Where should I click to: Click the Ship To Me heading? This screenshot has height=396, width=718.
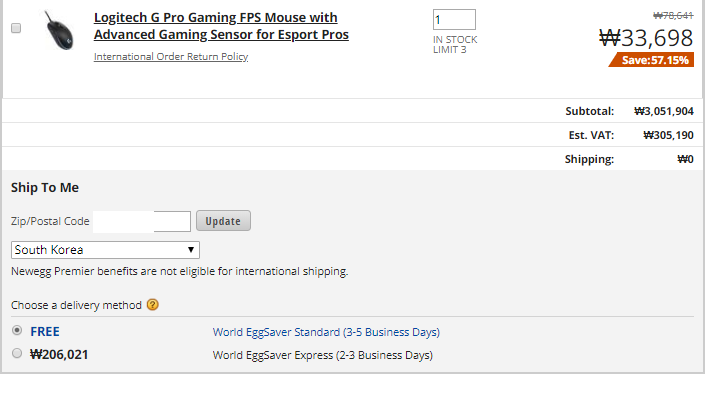[45, 188]
